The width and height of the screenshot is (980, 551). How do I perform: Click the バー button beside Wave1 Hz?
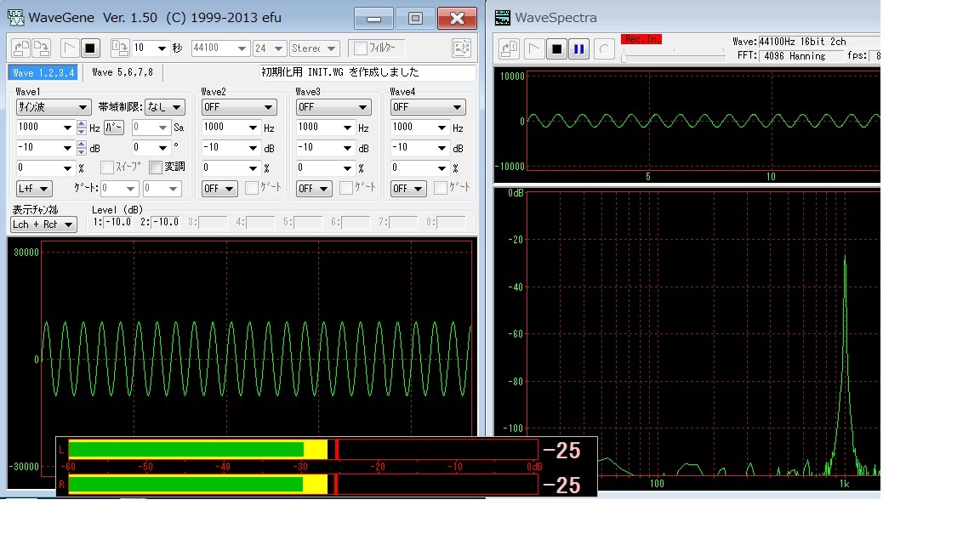114,128
